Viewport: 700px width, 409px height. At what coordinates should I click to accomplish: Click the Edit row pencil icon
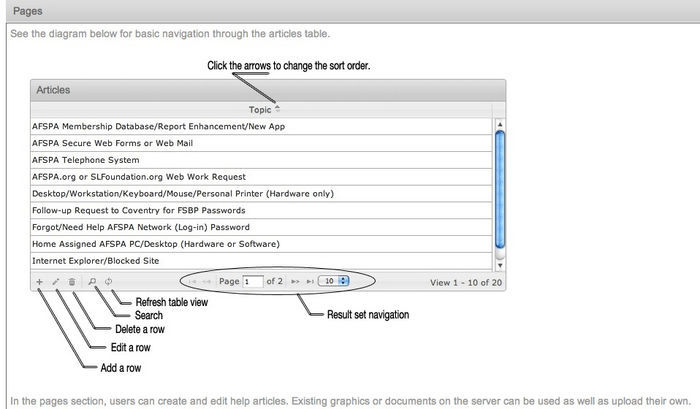pyautogui.click(x=56, y=282)
